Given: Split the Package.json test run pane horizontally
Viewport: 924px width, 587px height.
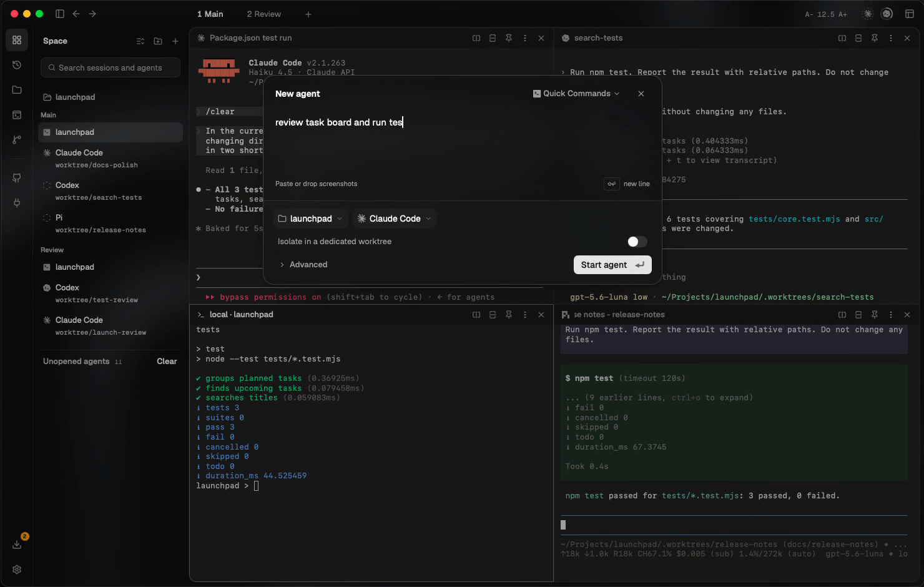Looking at the screenshot, I should [x=493, y=38].
